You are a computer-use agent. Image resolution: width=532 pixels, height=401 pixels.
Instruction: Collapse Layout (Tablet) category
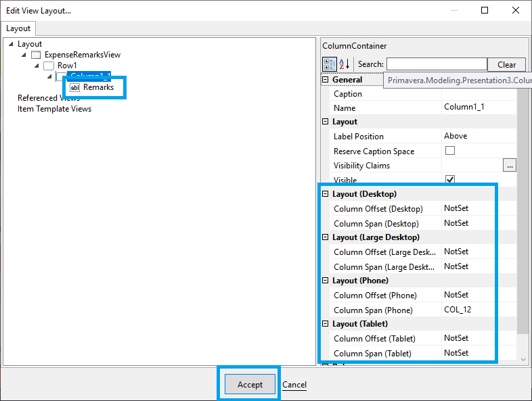pos(325,324)
